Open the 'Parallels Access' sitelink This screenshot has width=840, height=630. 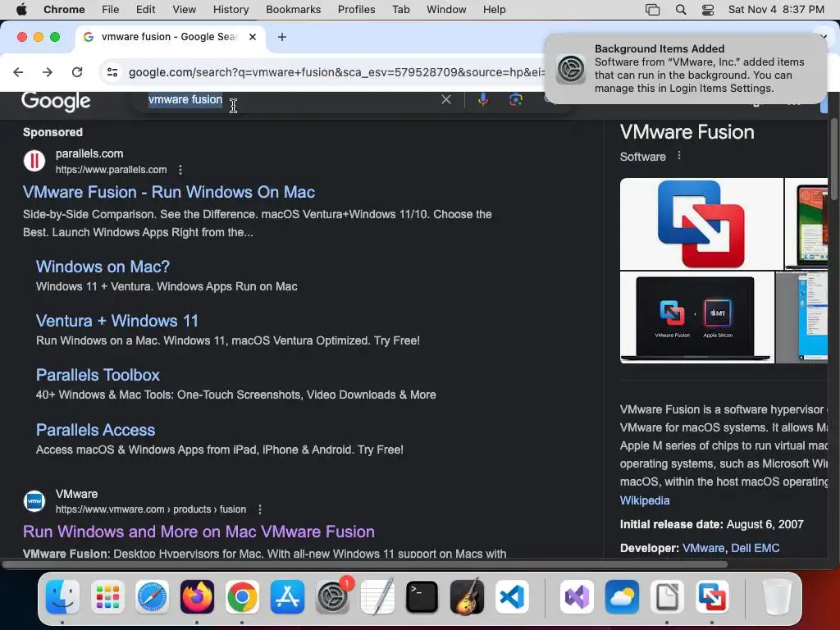coord(95,430)
